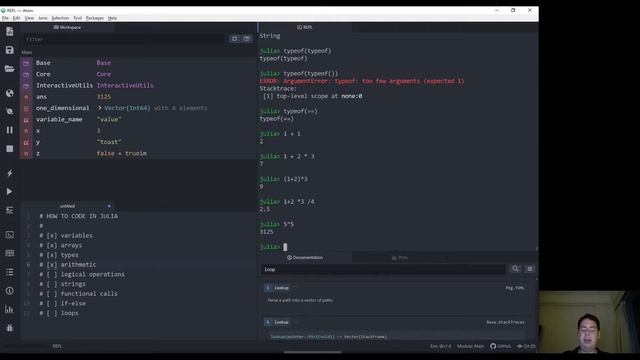The width and height of the screenshot is (640, 360).
Task: Click the first 'lookup' documentation result
Action: (281, 288)
